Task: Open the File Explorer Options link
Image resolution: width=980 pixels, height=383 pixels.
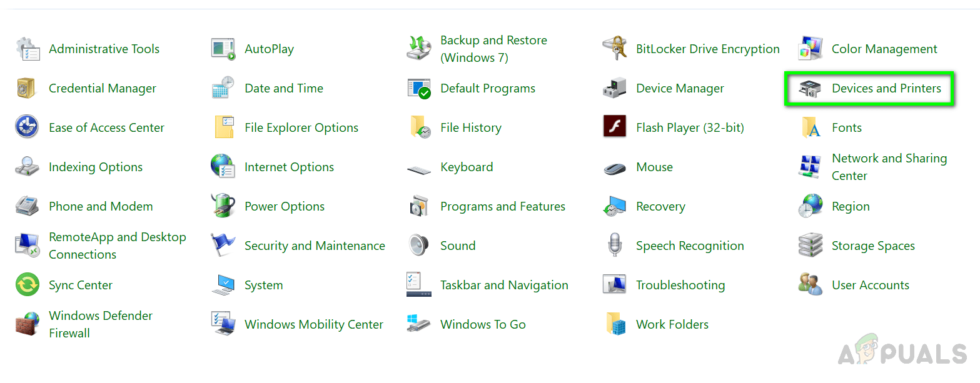Action: click(301, 128)
